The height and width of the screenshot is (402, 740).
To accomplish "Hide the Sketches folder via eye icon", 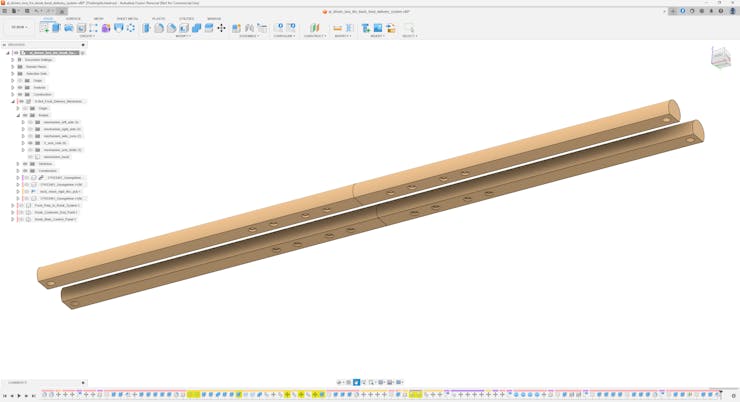I will (25, 163).
